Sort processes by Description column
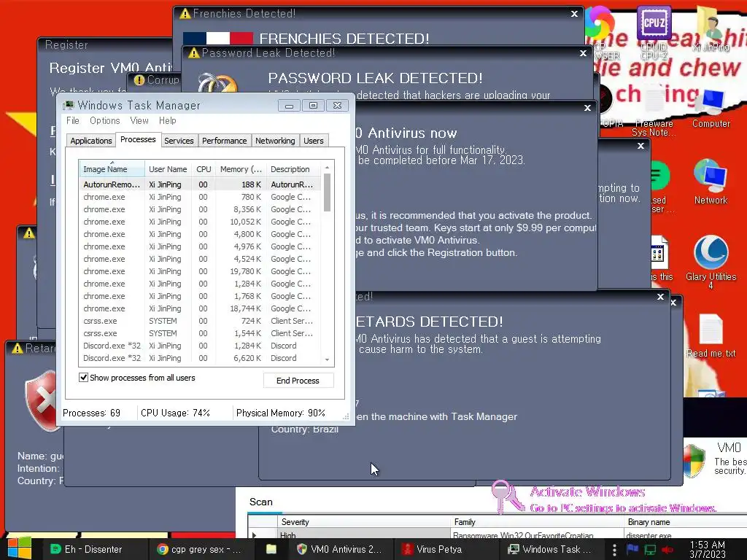This screenshot has height=560, width=747. (x=293, y=169)
